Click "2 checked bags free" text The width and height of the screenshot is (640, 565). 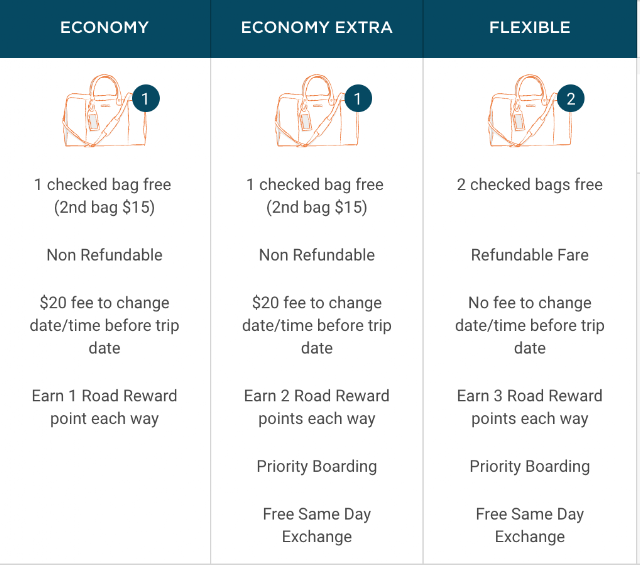pos(530,185)
